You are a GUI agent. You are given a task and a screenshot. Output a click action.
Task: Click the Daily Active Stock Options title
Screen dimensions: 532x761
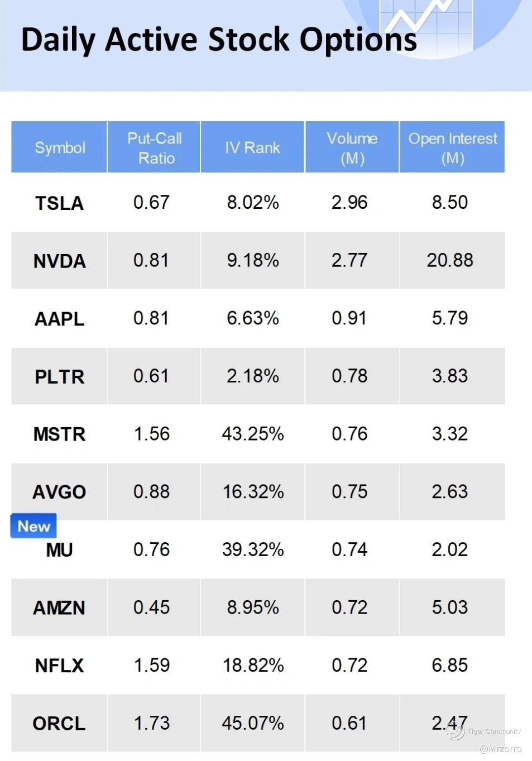click(x=219, y=40)
